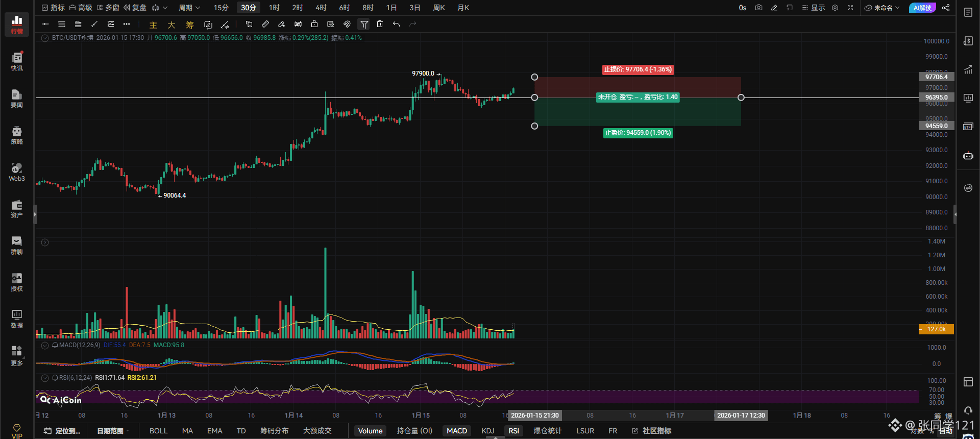This screenshot has height=439, width=980.
Task: Start 复盘 replay mode
Action: [x=135, y=8]
